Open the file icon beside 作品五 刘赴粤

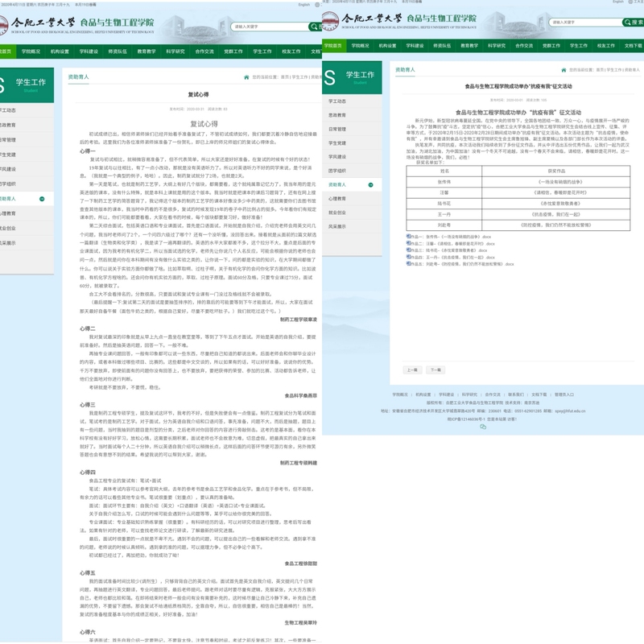tap(409, 263)
